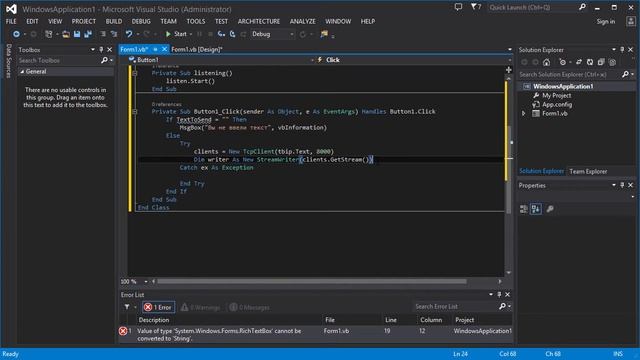This screenshot has width=640, height=360.
Task: Click the Solution Explorer Home icon
Action: coord(547,62)
